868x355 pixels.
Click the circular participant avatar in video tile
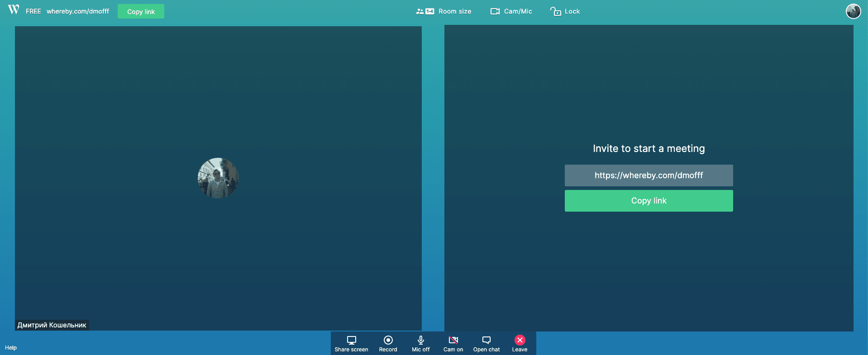[218, 178]
